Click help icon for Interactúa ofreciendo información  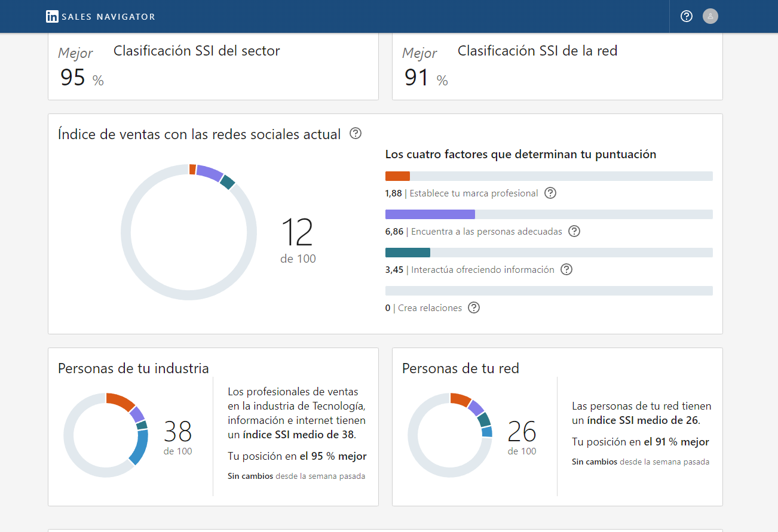pos(566,269)
